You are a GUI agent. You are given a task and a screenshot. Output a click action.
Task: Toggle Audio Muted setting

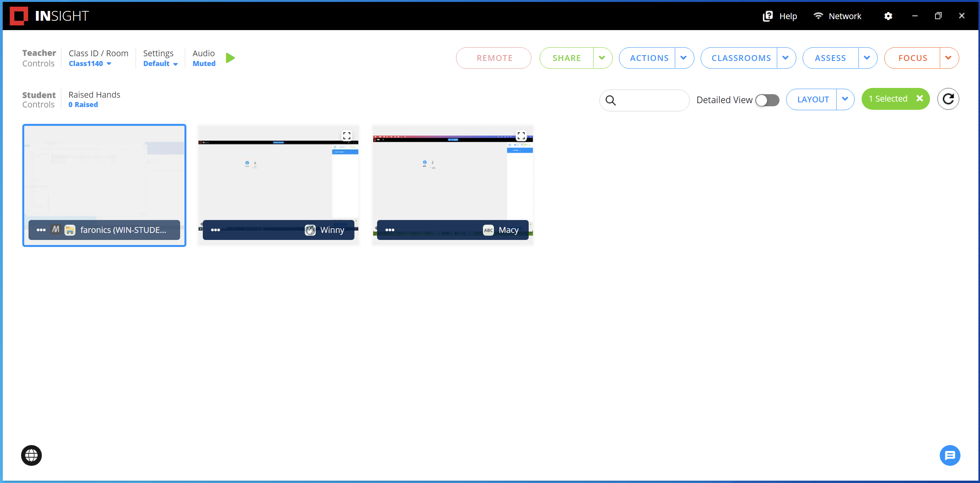[x=204, y=64]
